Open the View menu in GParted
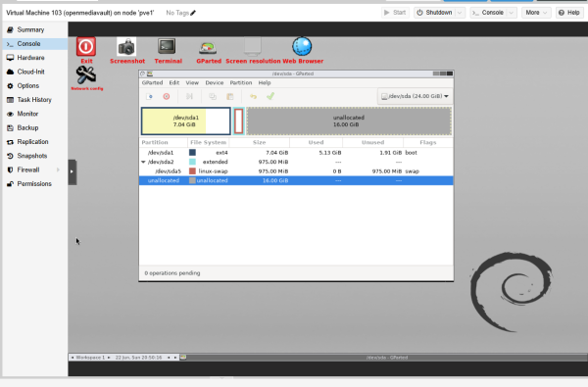Screen dimensions: 588x387 (x=192, y=82)
